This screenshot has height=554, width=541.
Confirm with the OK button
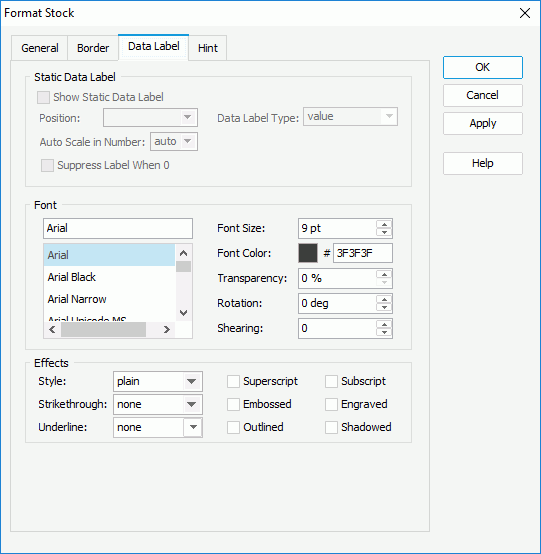click(x=483, y=67)
